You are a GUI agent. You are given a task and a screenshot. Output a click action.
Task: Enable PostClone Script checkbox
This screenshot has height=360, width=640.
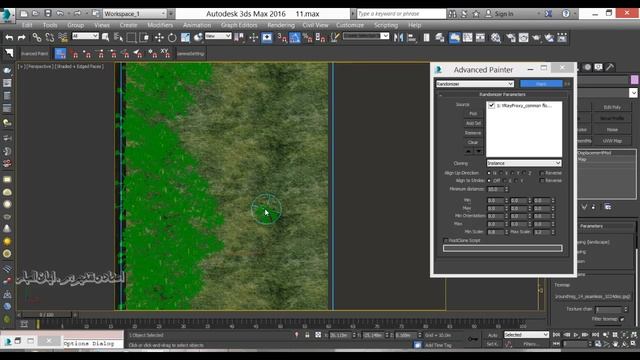click(446, 240)
